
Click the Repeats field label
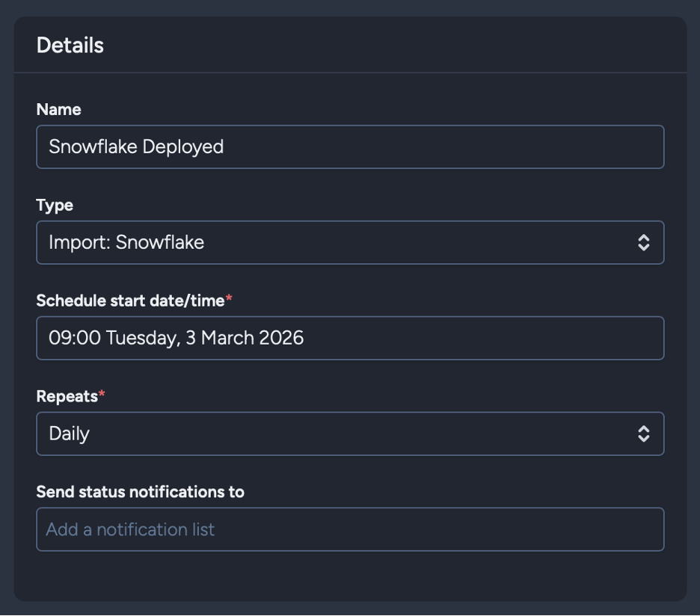67,396
